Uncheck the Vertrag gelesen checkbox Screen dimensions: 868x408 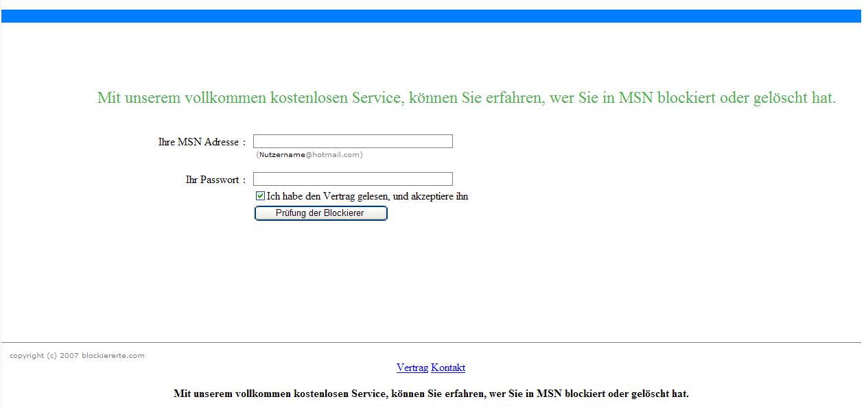pos(260,196)
